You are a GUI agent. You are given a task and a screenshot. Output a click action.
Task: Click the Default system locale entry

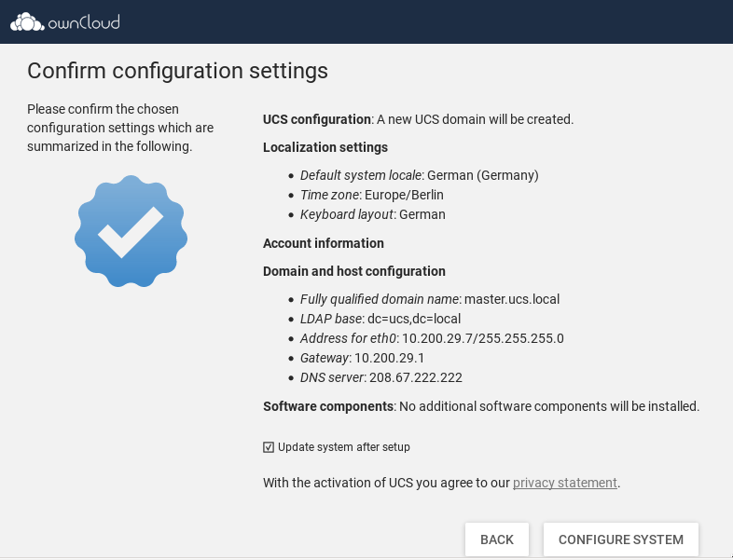tap(419, 175)
